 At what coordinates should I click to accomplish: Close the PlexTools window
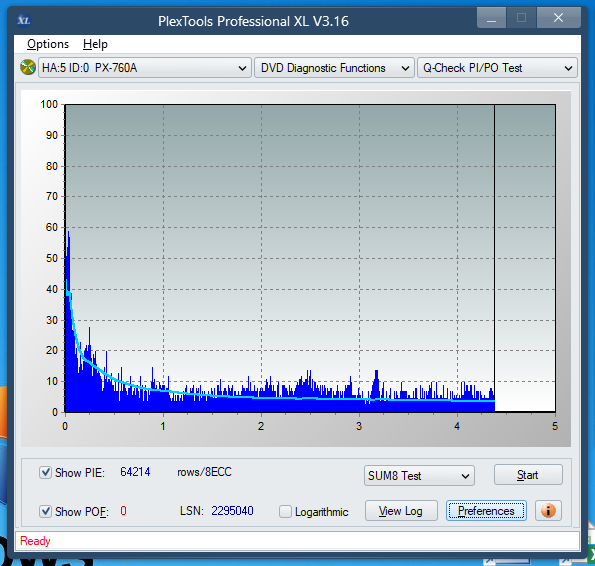(559, 18)
